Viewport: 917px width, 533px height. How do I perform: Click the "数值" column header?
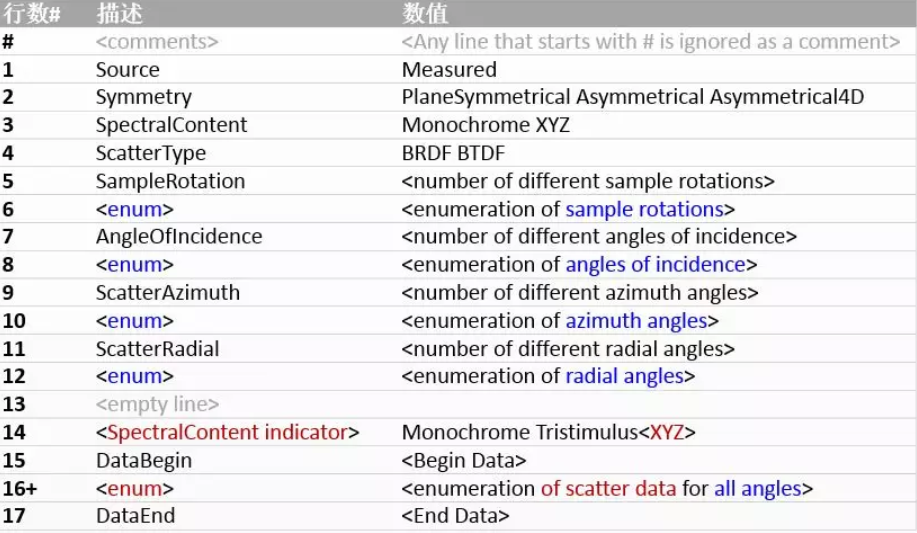[425, 13]
